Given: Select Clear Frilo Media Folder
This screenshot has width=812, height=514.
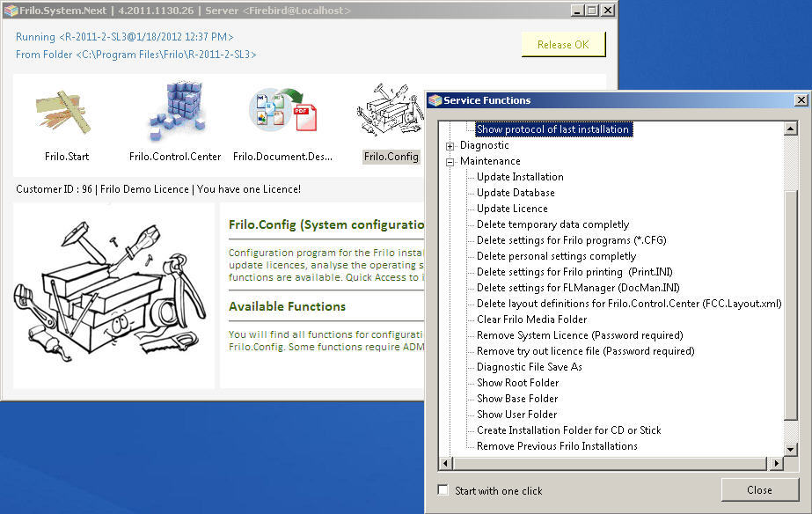Looking at the screenshot, I should pyautogui.click(x=531, y=319).
